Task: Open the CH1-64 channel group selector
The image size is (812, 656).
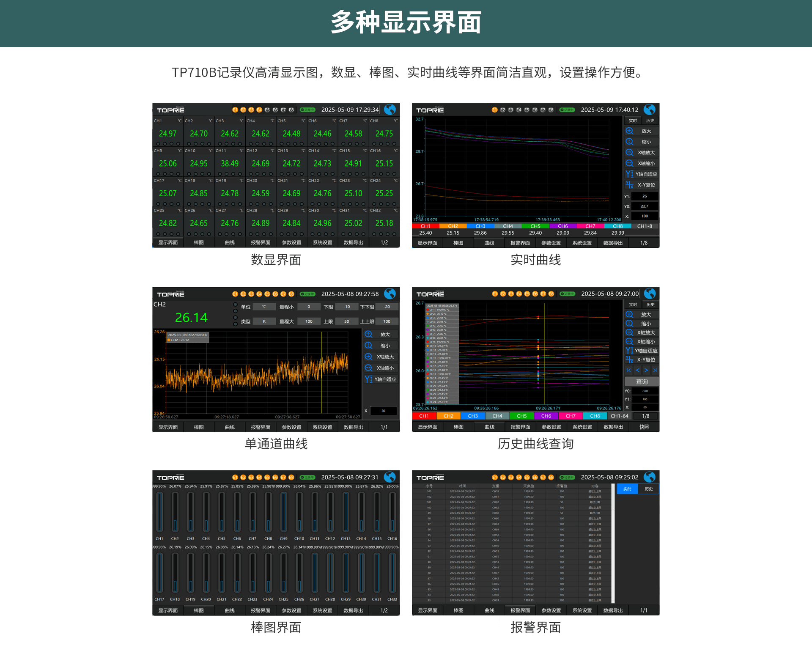Action: (x=619, y=416)
